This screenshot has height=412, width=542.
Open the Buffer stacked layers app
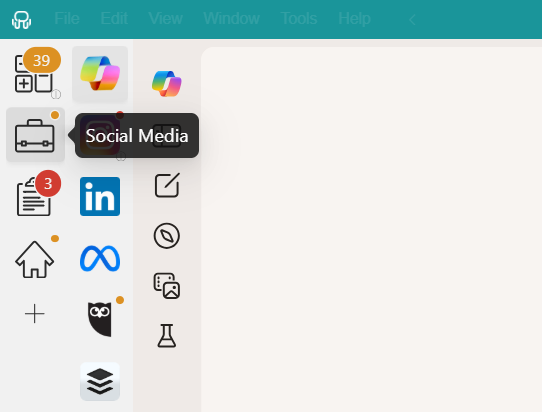coord(100,382)
